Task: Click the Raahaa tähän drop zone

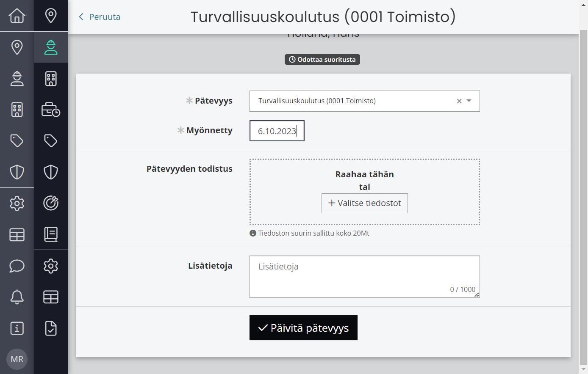Action: [x=365, y=192]
